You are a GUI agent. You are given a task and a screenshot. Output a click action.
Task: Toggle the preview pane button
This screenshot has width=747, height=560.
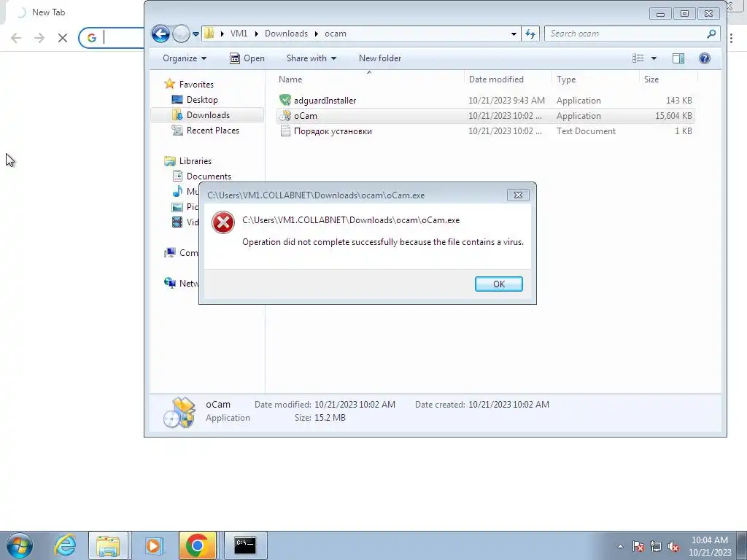point(678,58)
